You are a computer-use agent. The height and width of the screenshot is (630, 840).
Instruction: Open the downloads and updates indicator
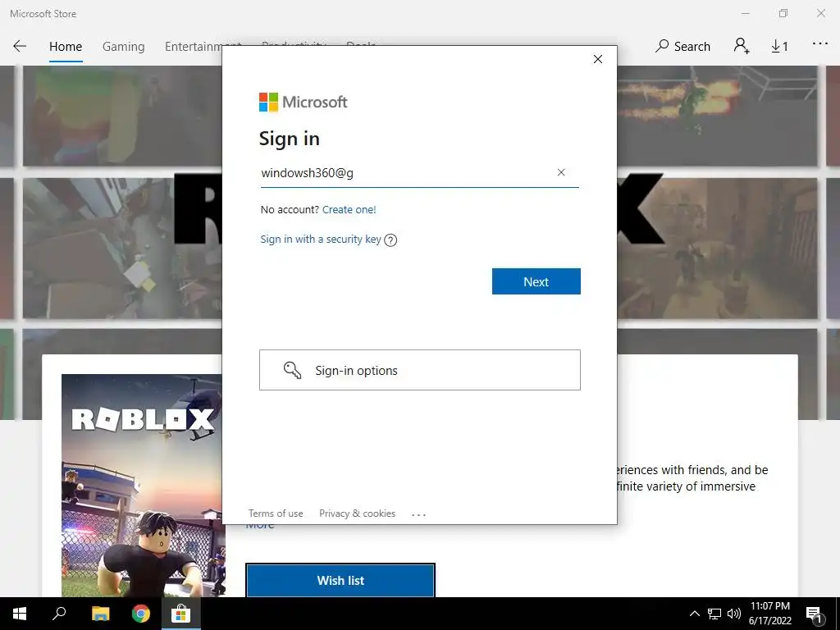point(779,47)
